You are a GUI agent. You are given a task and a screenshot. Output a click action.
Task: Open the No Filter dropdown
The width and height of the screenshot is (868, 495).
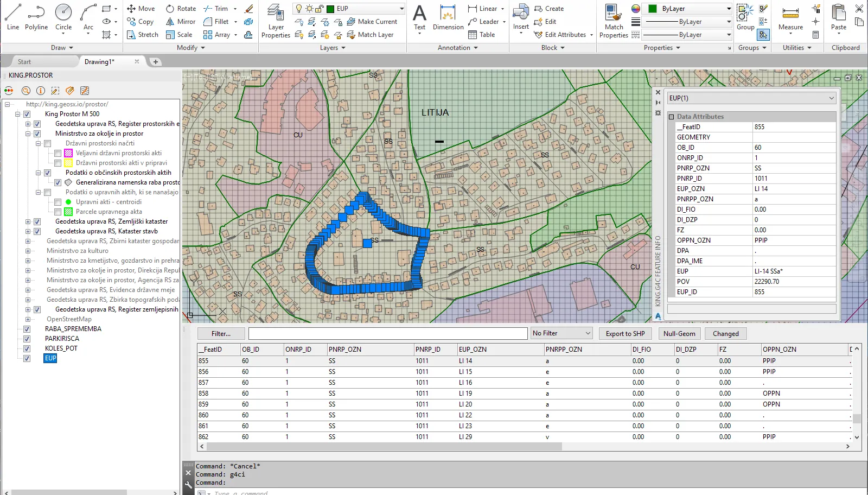[x=561, y=333]
